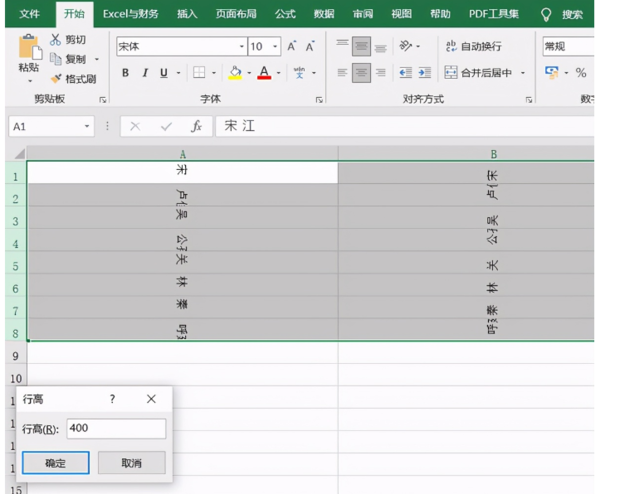Screen dimensions: 620x494
Task: Click the 取消 button in 行高 dialog
Action: click(x=132, y=463)
